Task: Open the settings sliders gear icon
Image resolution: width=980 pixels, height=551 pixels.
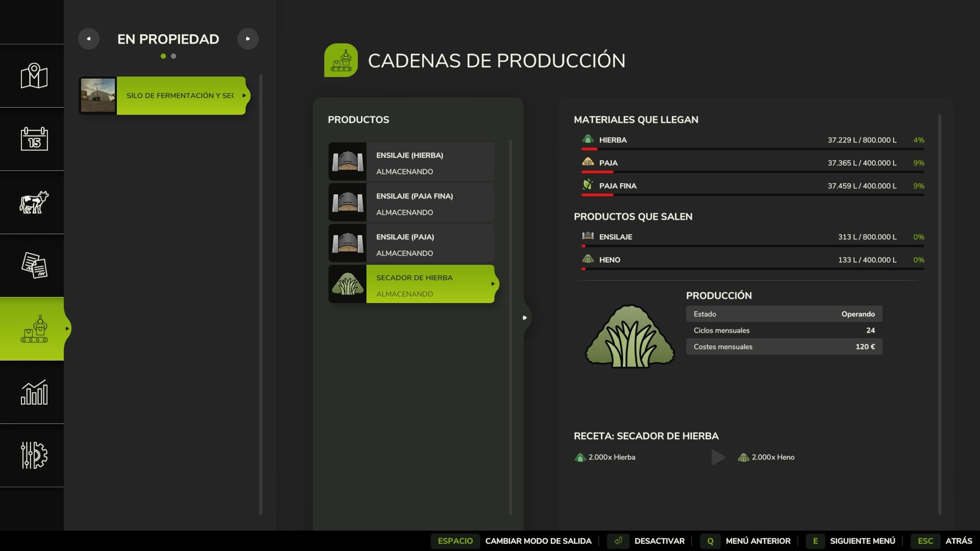Action: (x=34, y=455)
